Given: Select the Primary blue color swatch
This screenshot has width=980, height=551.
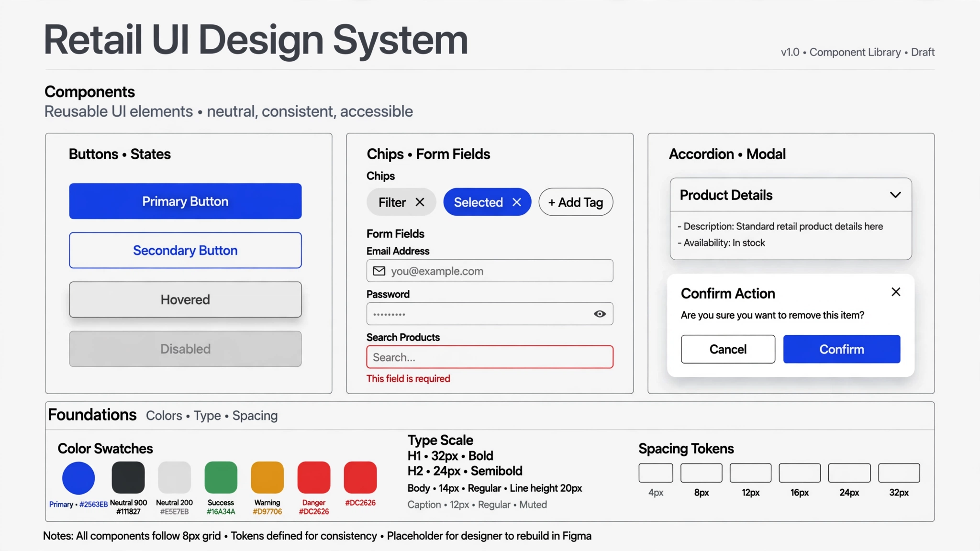Looking at the screenshot, I should [x=78, y=478].
